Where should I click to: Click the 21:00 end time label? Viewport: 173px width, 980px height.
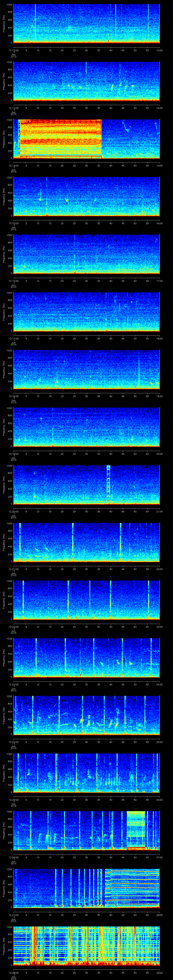click(159, 511)
